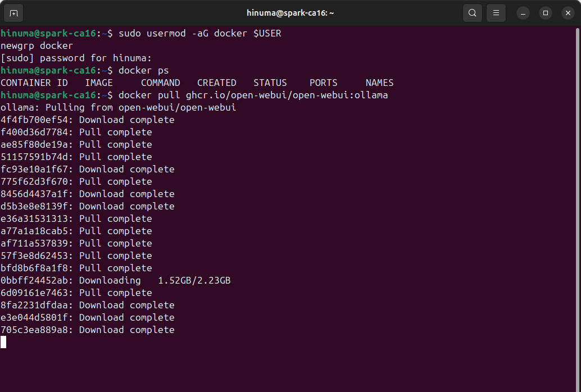Click layer 775f62d3f670 Pull complete line
The image size is (581, 392).
[76, 181]
